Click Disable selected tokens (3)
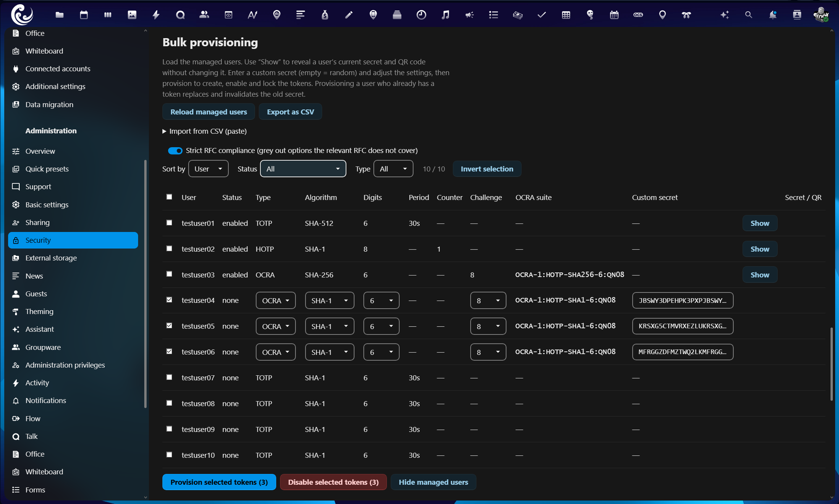Image resolution: width=839 pixels, height=504 pixels. click(x=333, y=482)
